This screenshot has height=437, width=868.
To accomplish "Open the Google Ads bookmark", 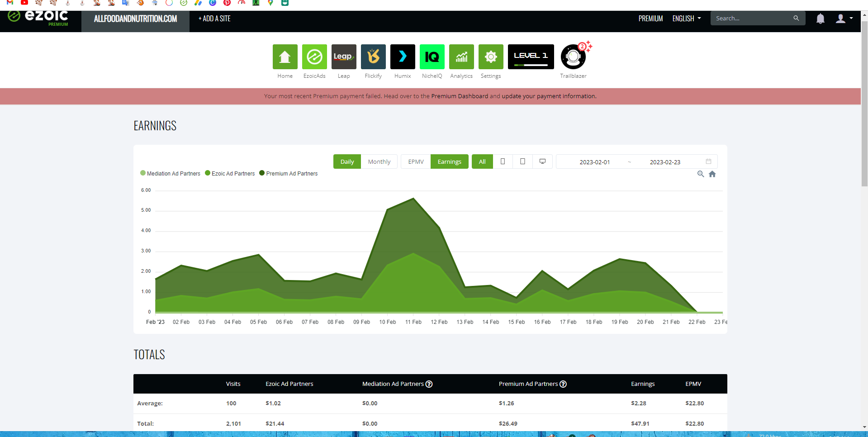I will click(198, 3).
